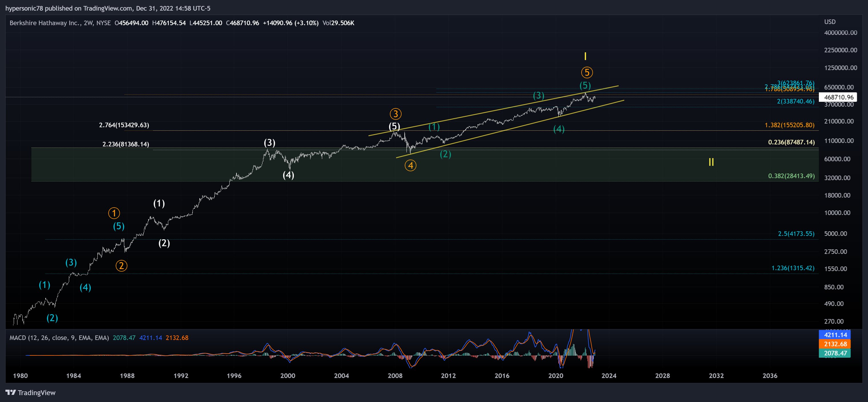Click the USD currency label on price axis
Image resolution: width=868 pixels, height=402 pixels.
[x=830, y=21]
